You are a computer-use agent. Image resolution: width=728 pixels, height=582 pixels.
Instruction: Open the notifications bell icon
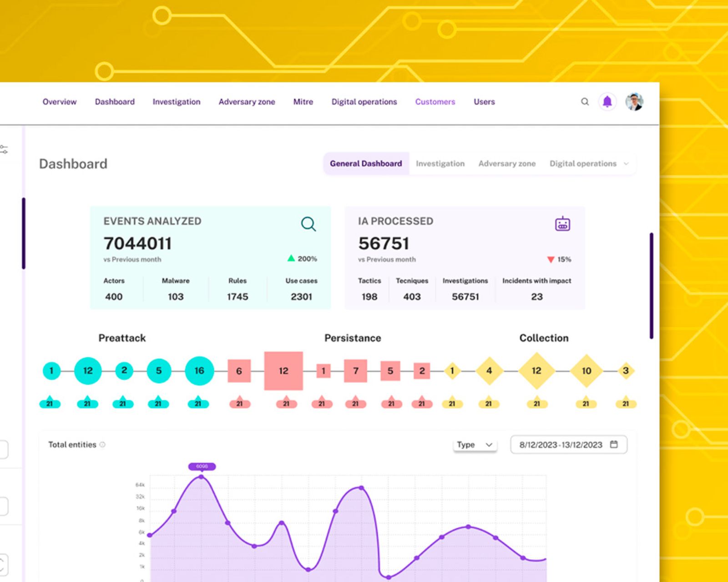coord(607,102)
